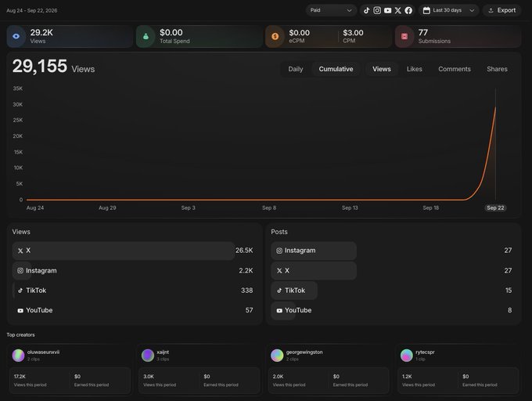Click the orange dollar eCPM icon

pyautogui.click(x=275, y=36)
